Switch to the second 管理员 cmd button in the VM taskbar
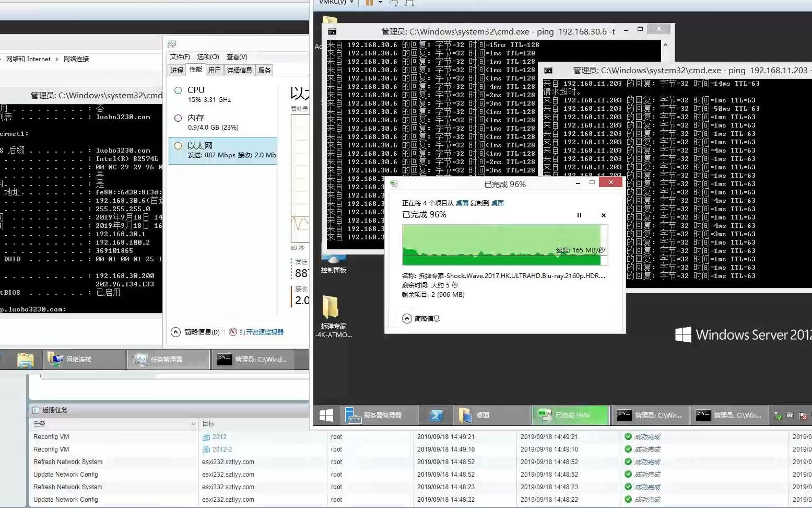This screenshot has height=508, width=812. 729,415
